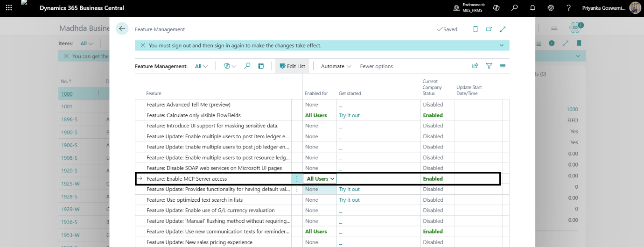Open item 1000 in background Items list

(67, 94)
